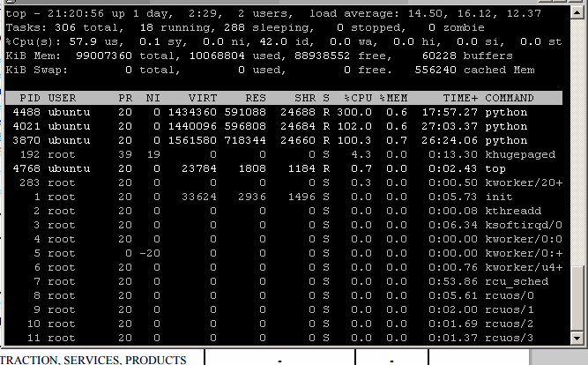588x365 pixels.
Task: Select PID 4488 in the process list
Action: [26, 112]
